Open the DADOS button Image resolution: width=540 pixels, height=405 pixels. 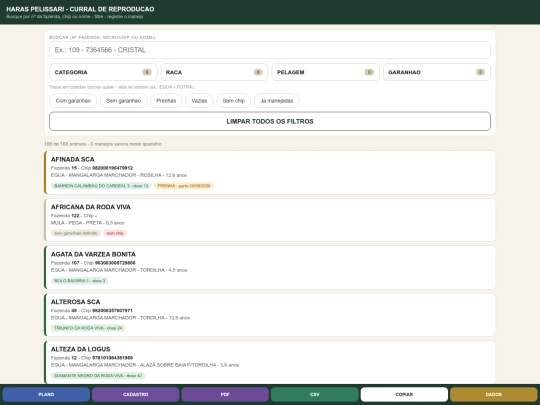pyautogui.click(x=494, y=394)
